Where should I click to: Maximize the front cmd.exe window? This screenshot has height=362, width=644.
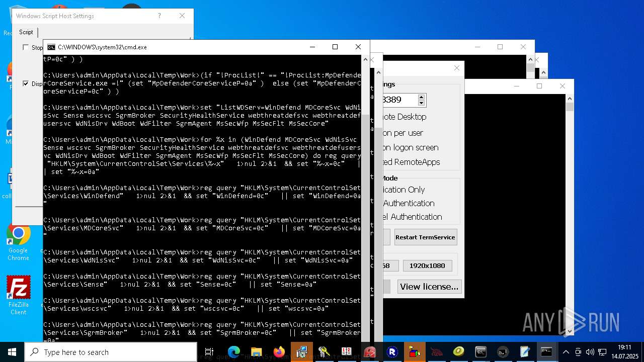[x=335, y=47]
